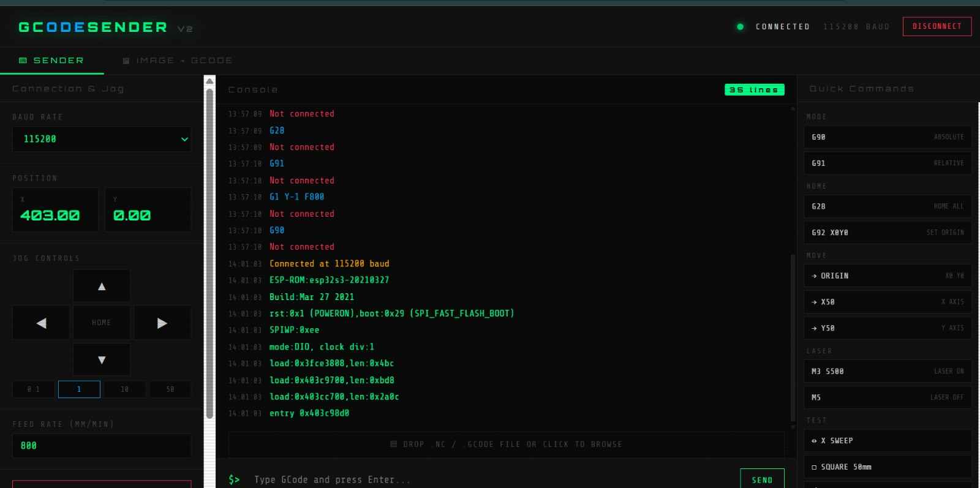
Task: Click the SEND button
Action: [x=762, y=479]
